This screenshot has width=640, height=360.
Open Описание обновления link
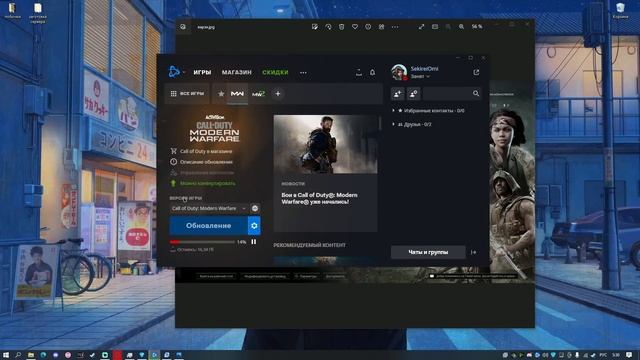(202, 162)
